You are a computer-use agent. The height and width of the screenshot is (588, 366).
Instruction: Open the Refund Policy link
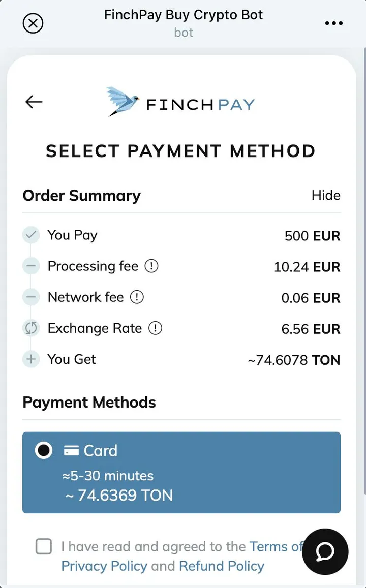click(x=222, y=566)
